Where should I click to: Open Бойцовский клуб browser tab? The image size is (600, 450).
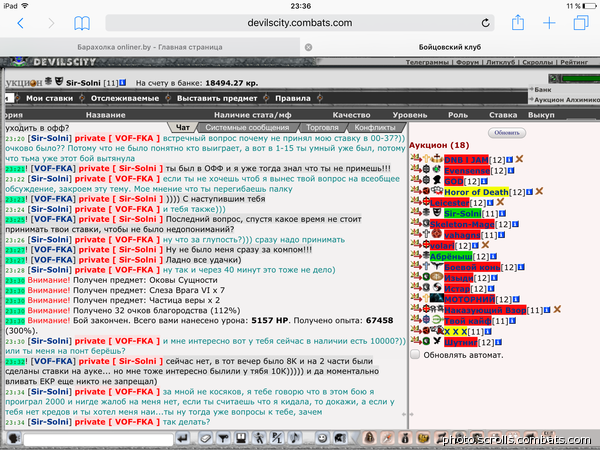450,47
